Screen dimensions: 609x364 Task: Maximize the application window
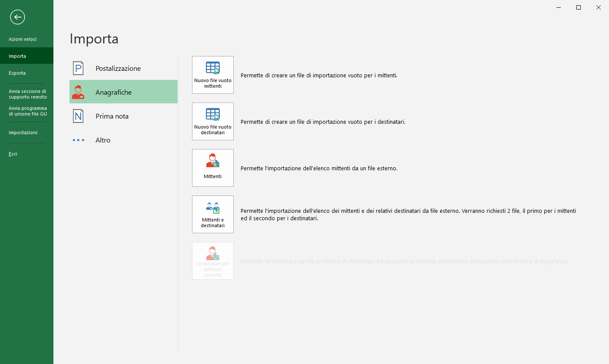coord(579,7)
